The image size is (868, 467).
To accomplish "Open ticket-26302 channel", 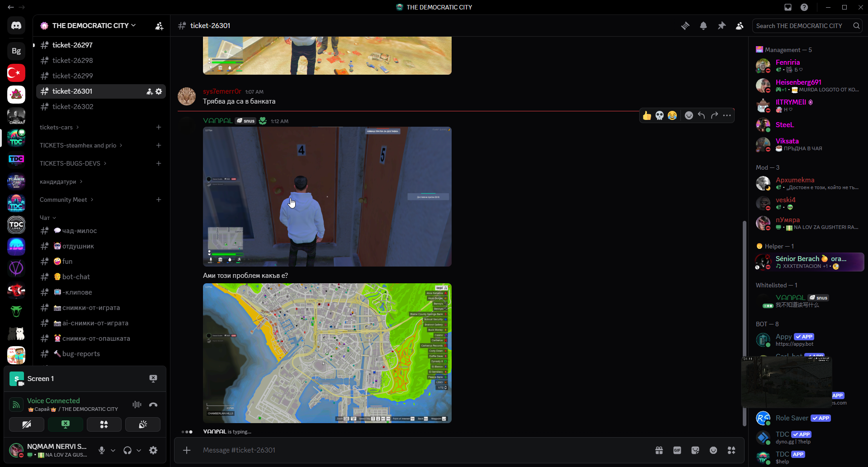I will click(x=101, y=107).
